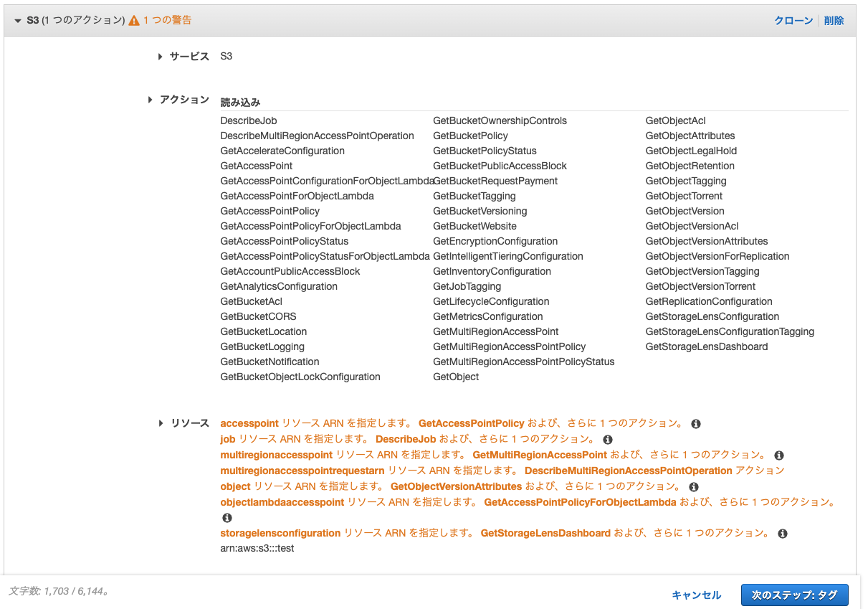Click GetBucketLocation action
The image size is (868, 609).
pyautogui.click(x=264, y=331)
